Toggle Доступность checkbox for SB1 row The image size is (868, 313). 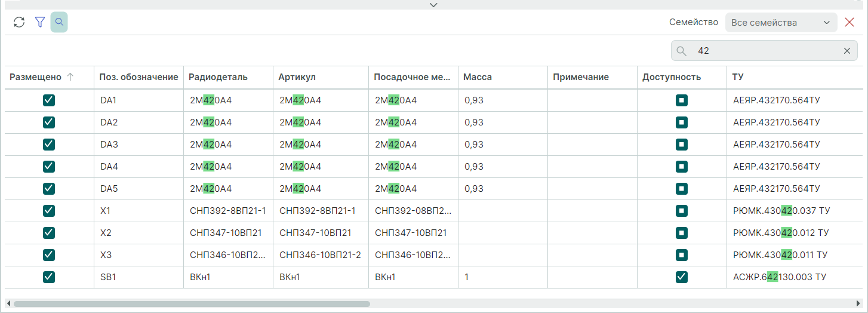(x=682, y=277)
